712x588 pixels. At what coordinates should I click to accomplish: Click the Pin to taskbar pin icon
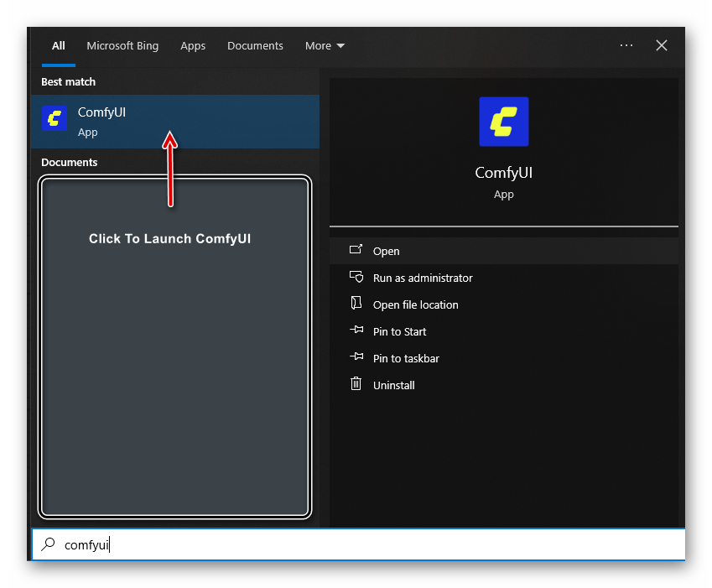pos(356,358)
